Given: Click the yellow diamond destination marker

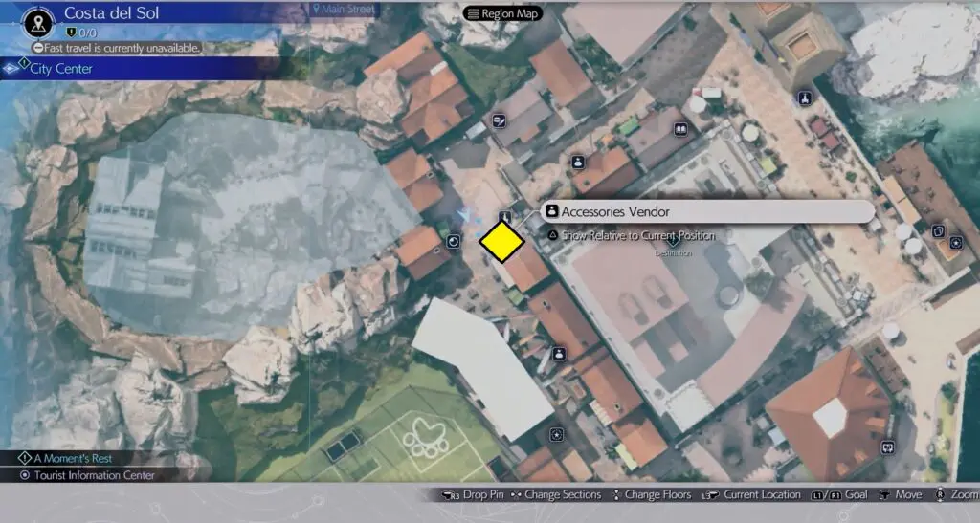Looking at the screenshot, I should pos(501,243).
